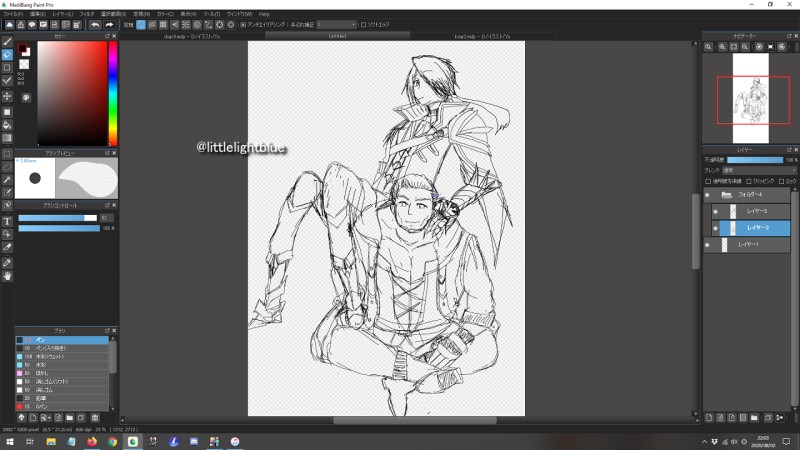Click Navigator zoom out magnifier

pos(745,47)
